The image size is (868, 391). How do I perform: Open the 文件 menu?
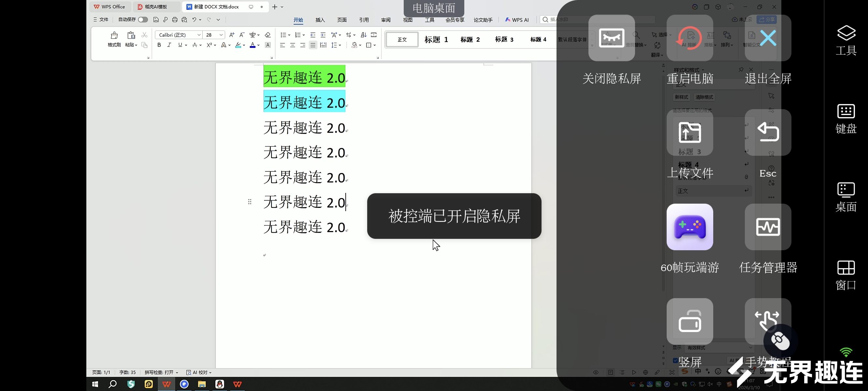coord(101,20)
